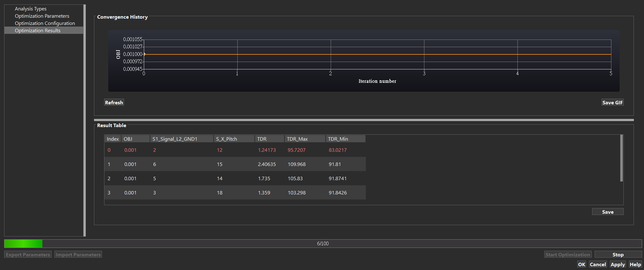This screenshot has width=644, height=270.
Task: Click the S_X_Pitch column header
Action: pyautogui.click(x=234, y=139)
